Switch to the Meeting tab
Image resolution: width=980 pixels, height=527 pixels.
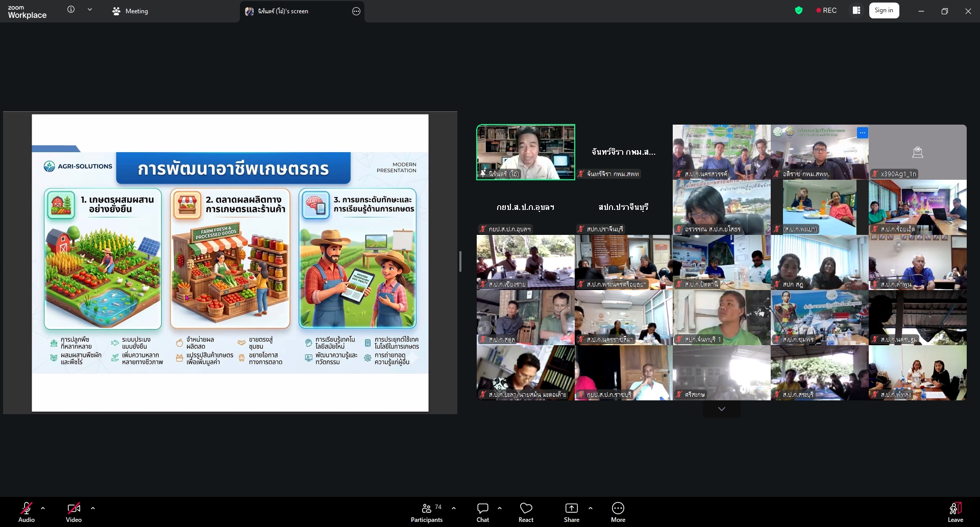(131, 11)
